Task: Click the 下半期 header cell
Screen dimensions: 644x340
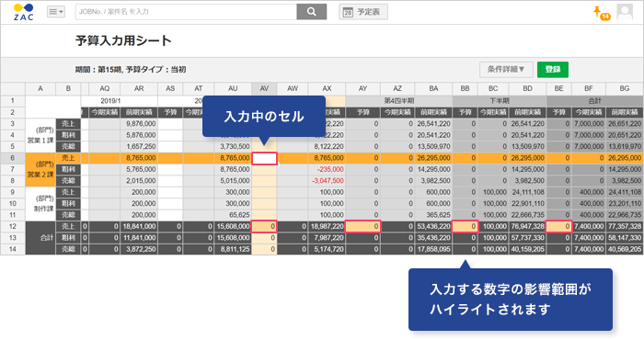Action: 500,100
